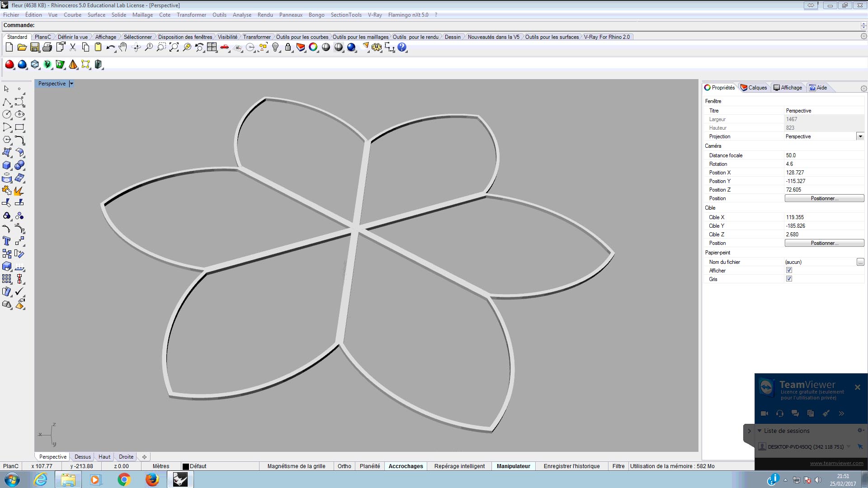Click the Undo arrow icon

[111, 47]
